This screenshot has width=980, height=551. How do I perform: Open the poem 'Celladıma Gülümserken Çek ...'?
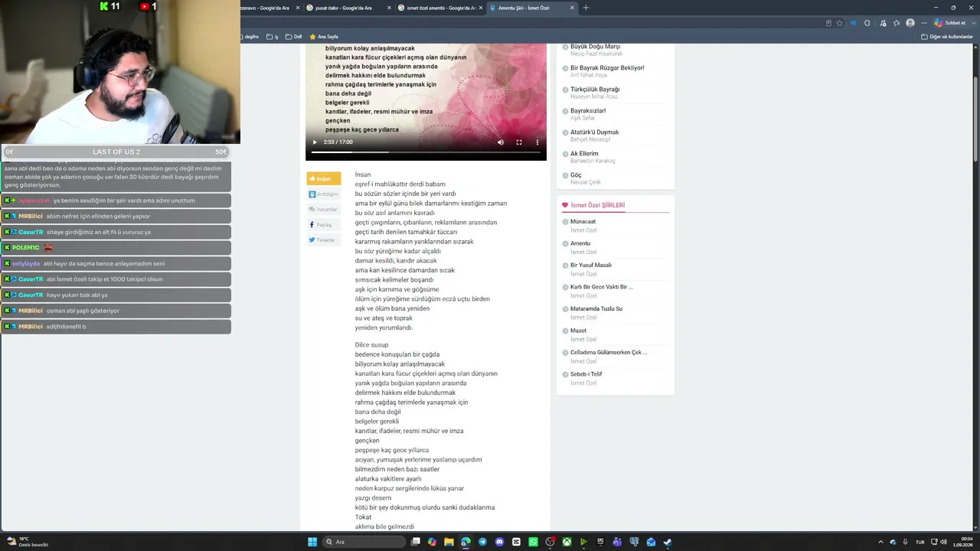tap(609, 353)
